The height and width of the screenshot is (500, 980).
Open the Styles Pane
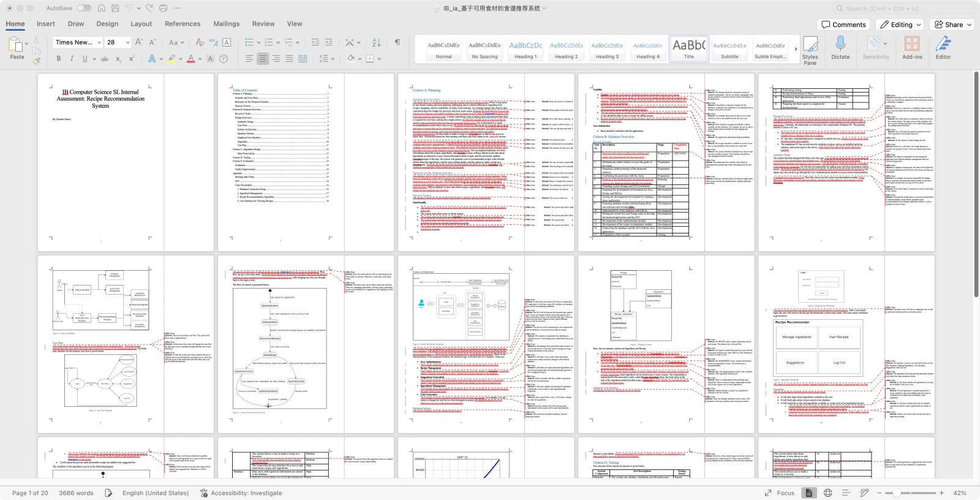[810, 51]
